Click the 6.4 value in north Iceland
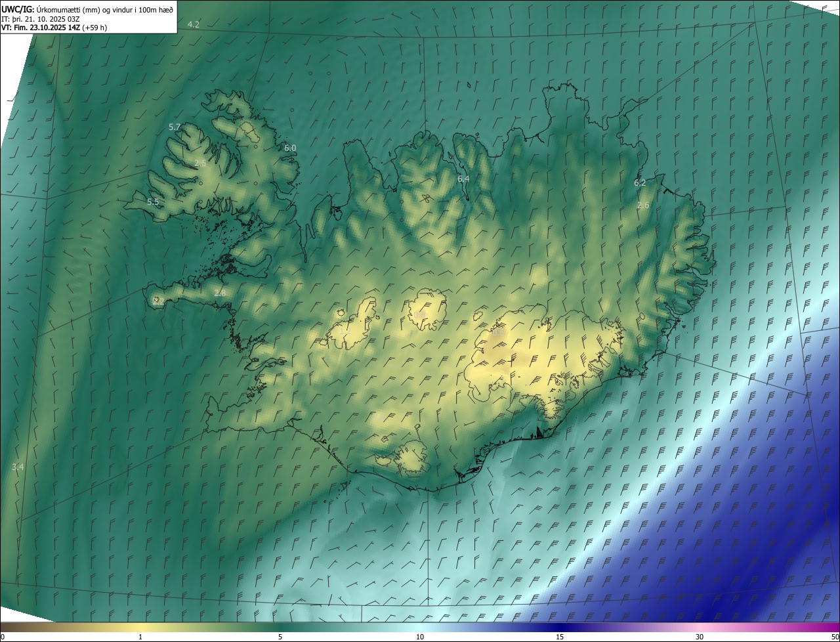 (463, 179)
